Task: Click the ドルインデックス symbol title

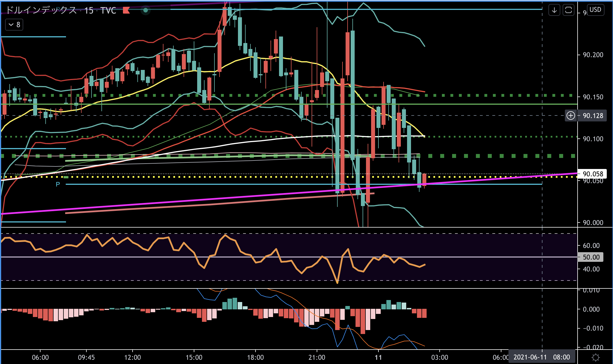Action: click(x=41, y=10)
